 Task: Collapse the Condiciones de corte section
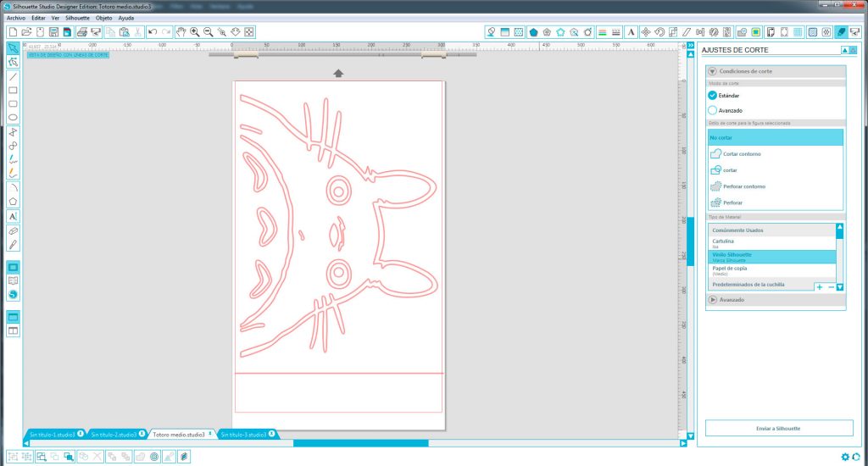pyautogui.click(x=712, y=71)
